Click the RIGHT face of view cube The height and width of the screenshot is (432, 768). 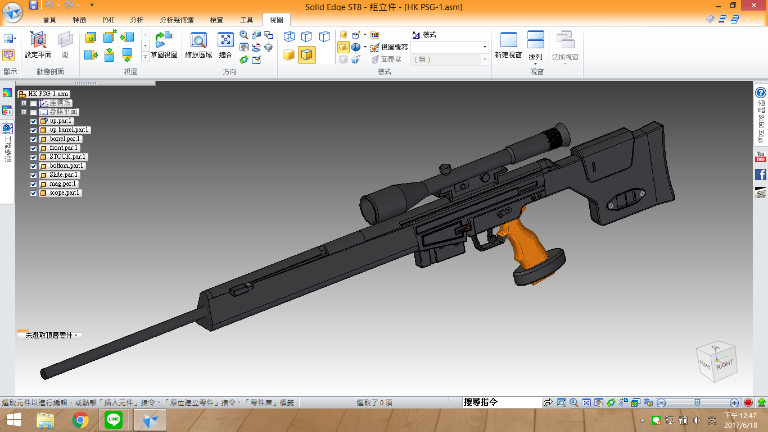pos(724,364)
